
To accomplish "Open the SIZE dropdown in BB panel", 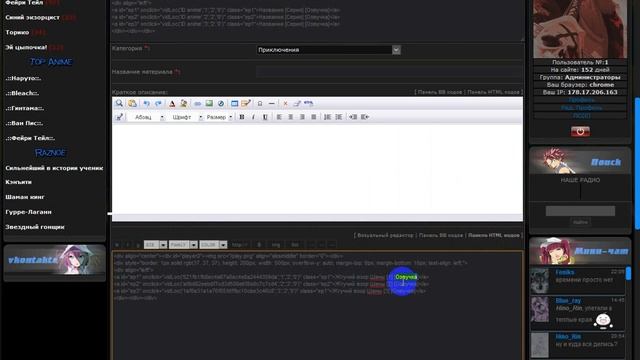I will pos(156,245).
